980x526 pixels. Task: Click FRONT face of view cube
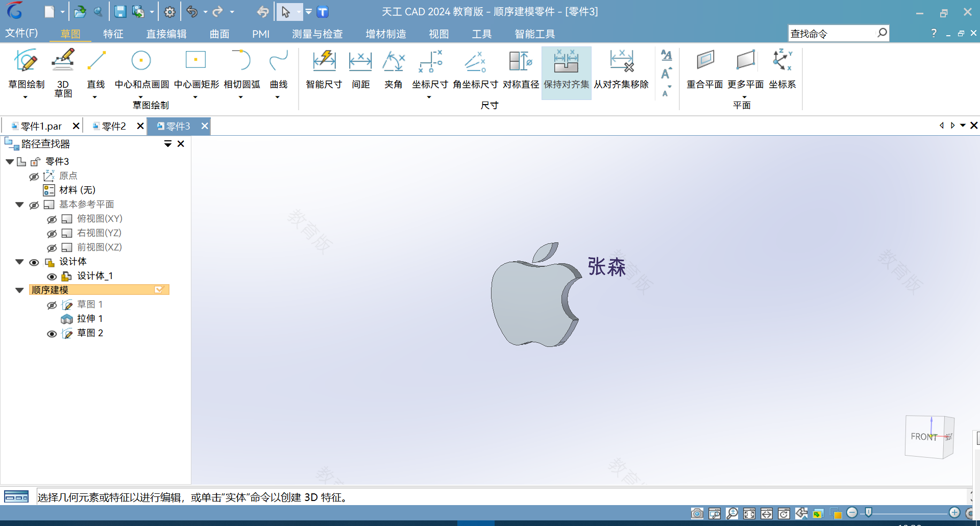tap(923, 437)
